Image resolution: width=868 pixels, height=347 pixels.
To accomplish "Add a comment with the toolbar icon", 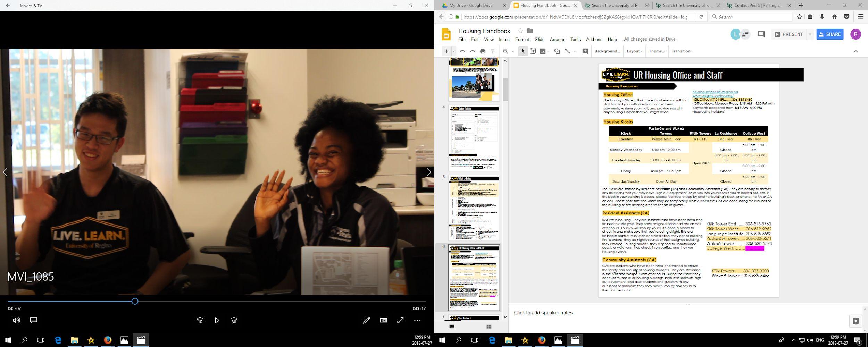I will coord(585,51).
